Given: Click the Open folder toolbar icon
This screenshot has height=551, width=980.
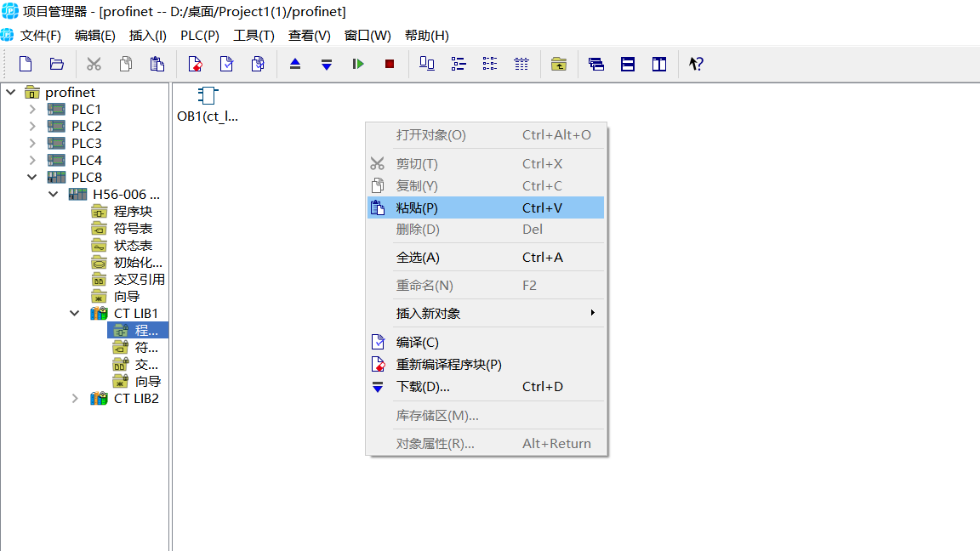Looking at the screenshot, I should pyautogui.click(x=57, y=64).
